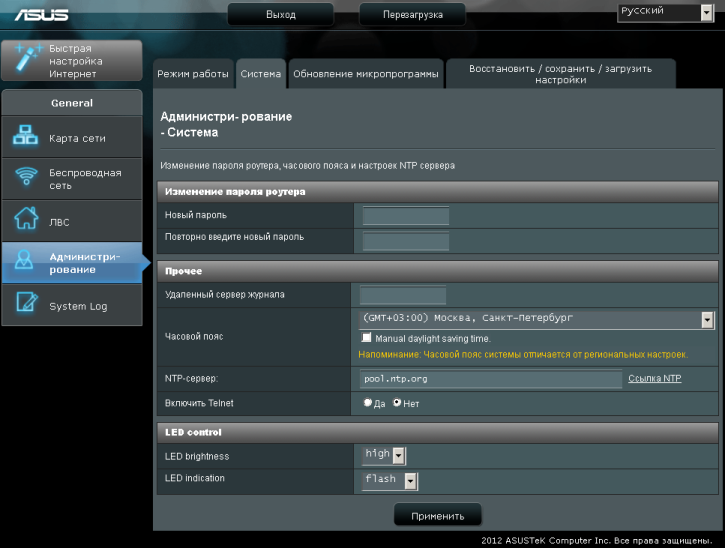Select Нет for Telnet option
Viewport: 725px width, 548px height.
[x=397, y=403]
